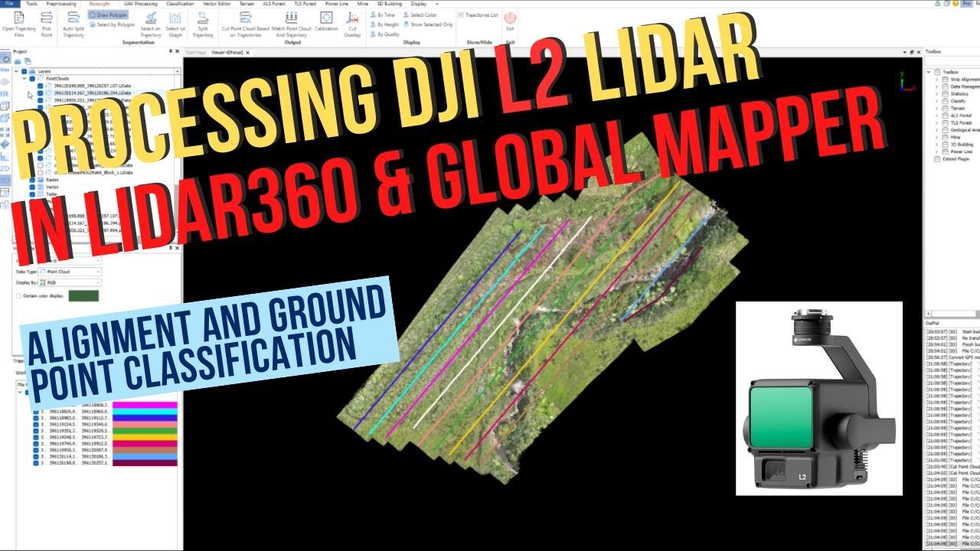Screen dimensions: 980x551
Task: Run Cut Point Cloud Based on Trajectories
Action: point(245,24)
